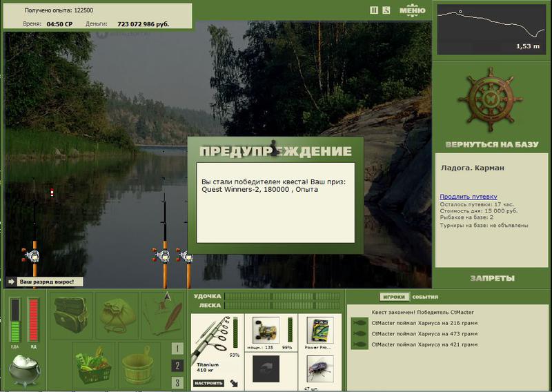
Task: Click the leftmost rod's reel in the water scene
Action: click(x=32, y=256)
